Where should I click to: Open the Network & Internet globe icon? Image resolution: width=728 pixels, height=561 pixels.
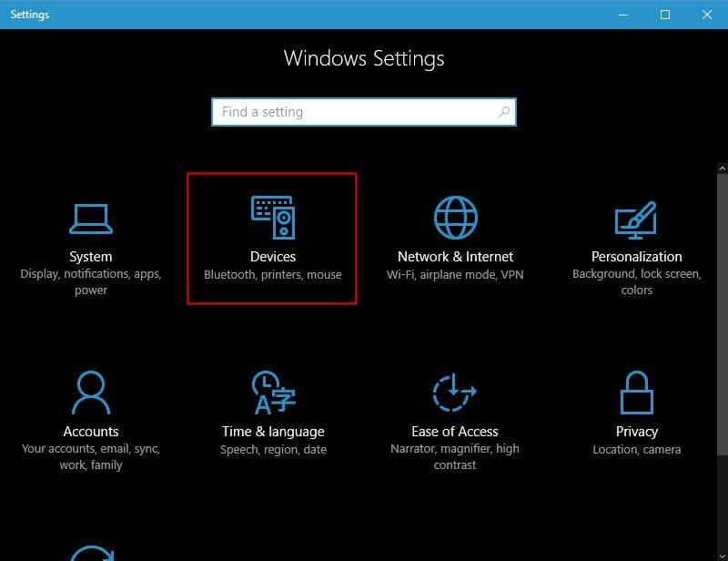(456, 218)
